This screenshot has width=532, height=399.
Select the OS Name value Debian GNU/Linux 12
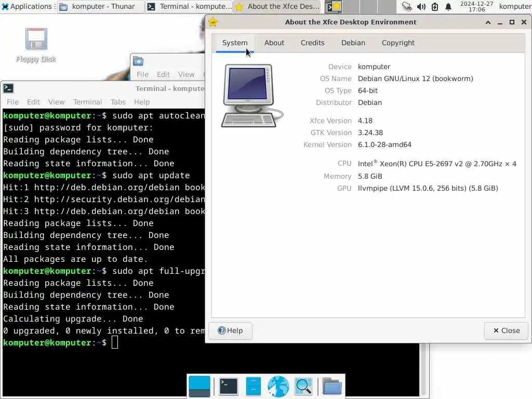(x=415, y=79)
